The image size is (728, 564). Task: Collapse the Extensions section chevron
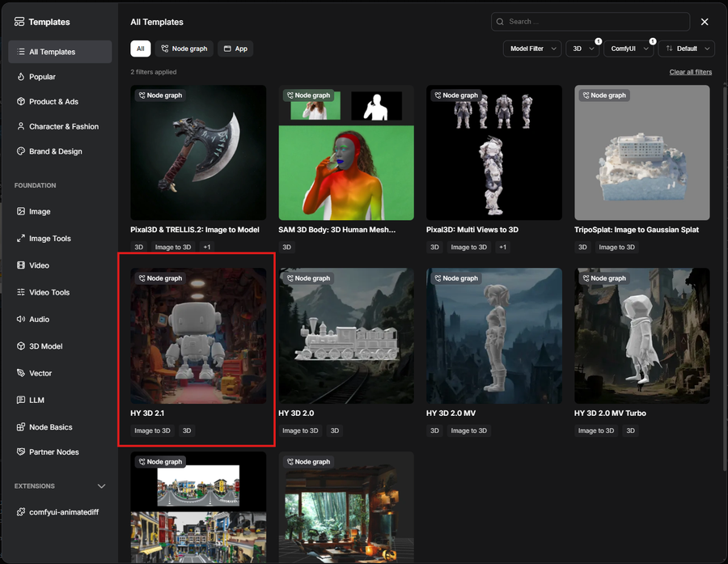click(102, 486)
